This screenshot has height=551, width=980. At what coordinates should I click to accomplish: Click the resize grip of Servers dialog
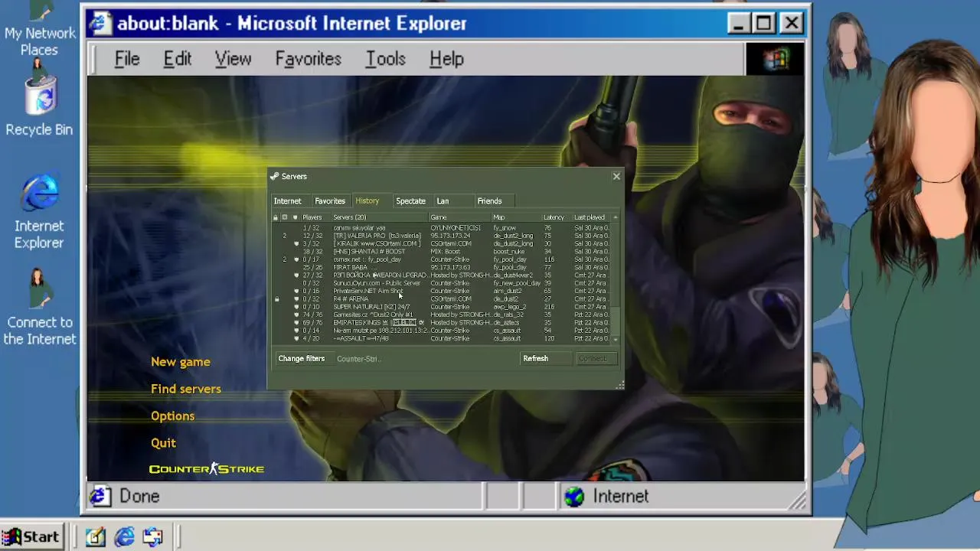click(x=619, y=385)
